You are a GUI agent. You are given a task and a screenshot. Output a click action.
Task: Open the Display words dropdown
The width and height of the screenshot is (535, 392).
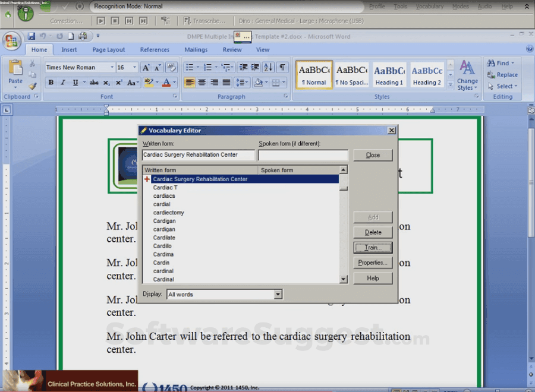coord(278,294)
